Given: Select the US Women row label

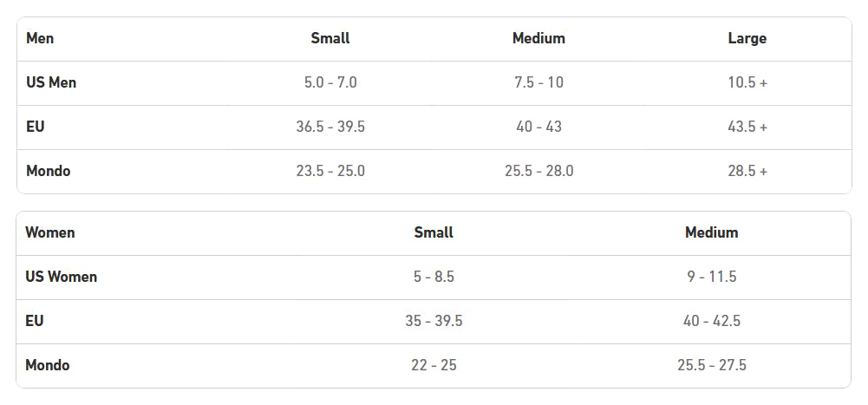Looking at the screenshot, I should (62, 277).
